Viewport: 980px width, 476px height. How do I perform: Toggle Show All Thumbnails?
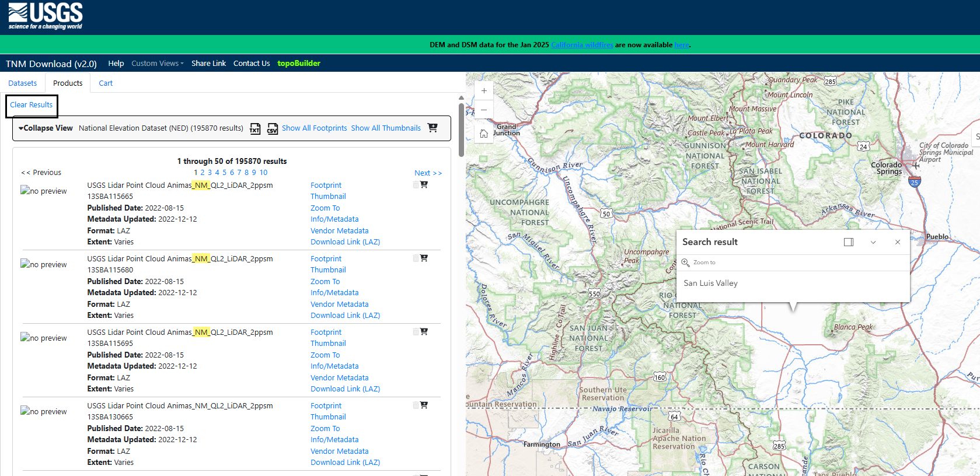pos(385,128)
